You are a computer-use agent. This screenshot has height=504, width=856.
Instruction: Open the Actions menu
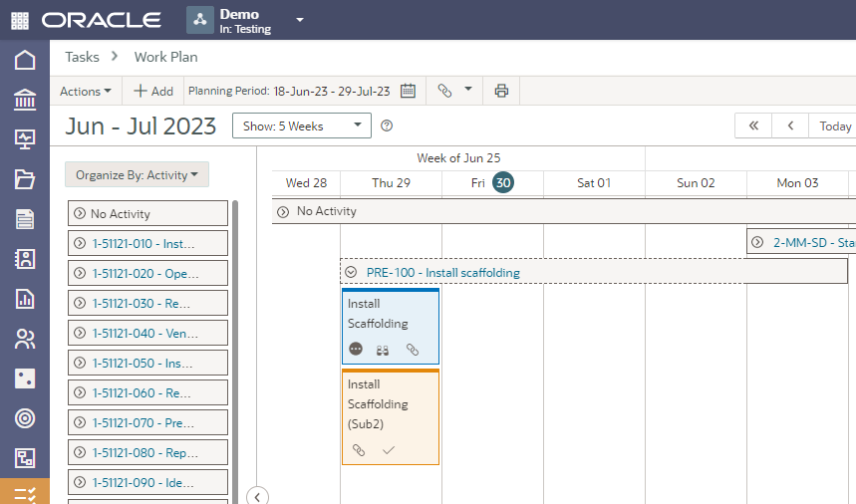pyautogui.click(x=86, y=91)
